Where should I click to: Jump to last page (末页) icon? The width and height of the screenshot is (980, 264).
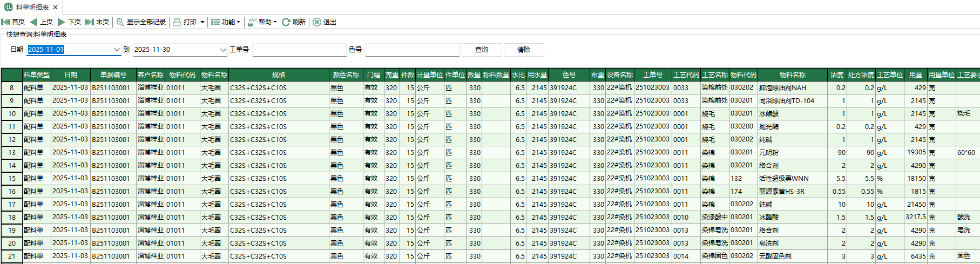pyautogui.click(x=90, y=22)
